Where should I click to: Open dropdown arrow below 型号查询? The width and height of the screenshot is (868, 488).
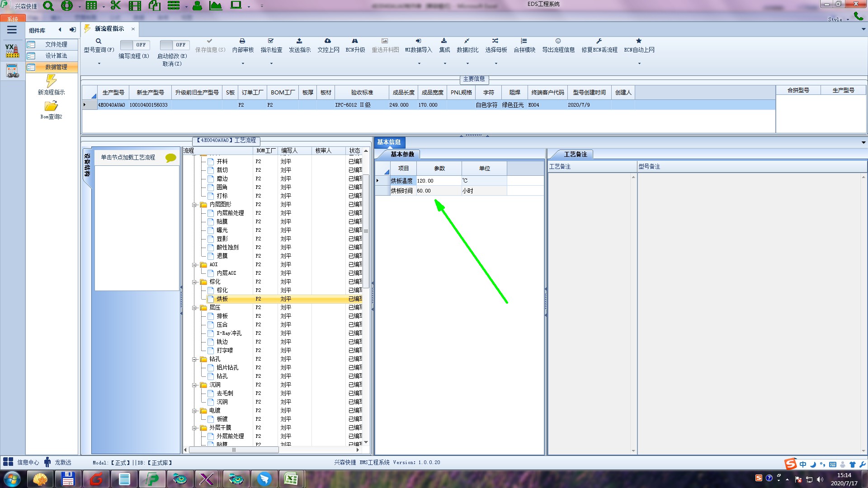(99, 63)
